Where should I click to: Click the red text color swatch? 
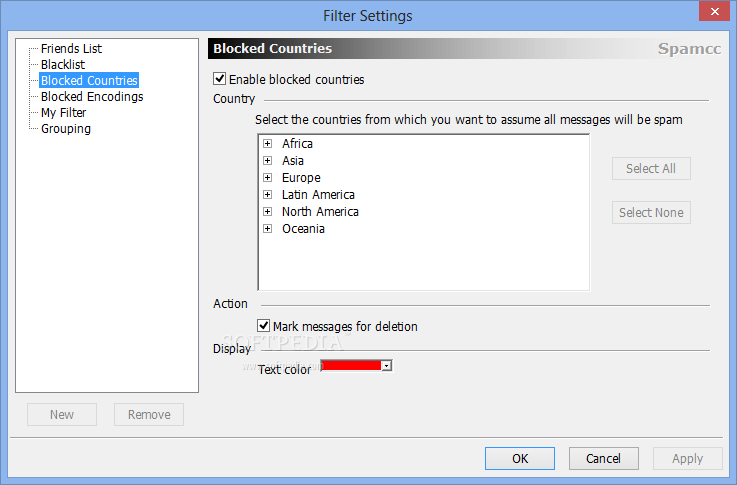(351, 366)
